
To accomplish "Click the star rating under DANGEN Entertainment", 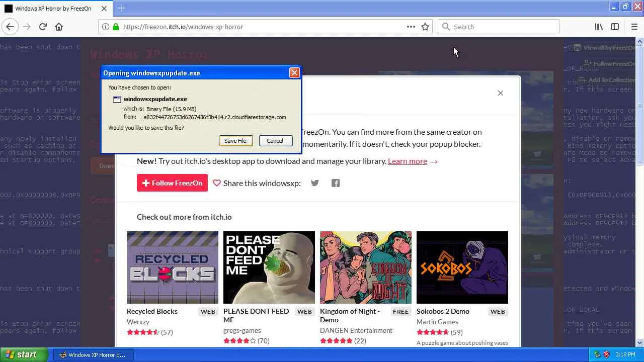I will coord(336,341).
